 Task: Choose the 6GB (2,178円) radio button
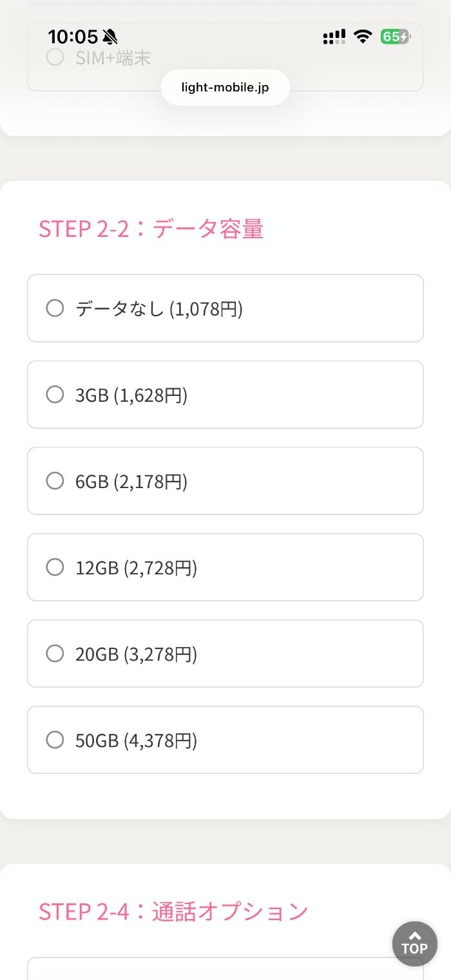coord(55,481)
